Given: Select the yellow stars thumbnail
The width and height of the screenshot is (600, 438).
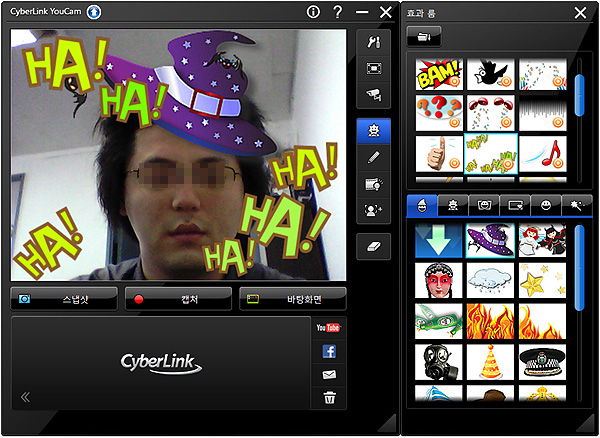Looking at the screenshot, I should pyautogui.click(x=542, y=280).
